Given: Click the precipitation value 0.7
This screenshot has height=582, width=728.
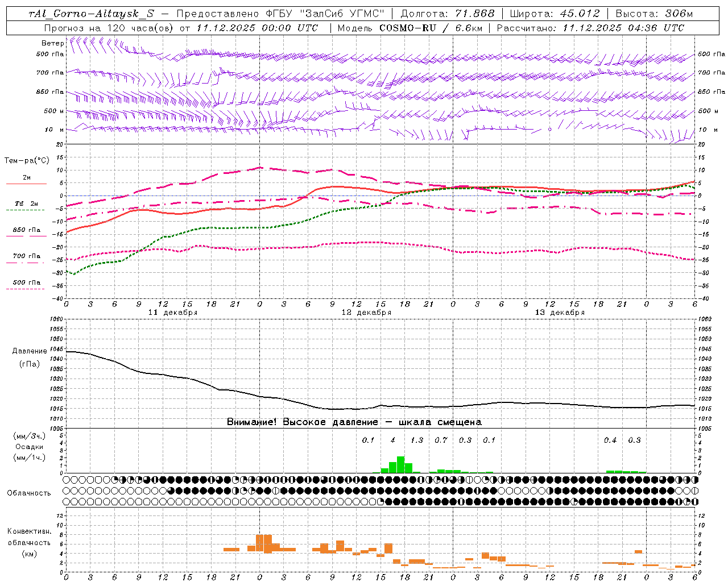Looking at the screenshot, I should [441, 440].
